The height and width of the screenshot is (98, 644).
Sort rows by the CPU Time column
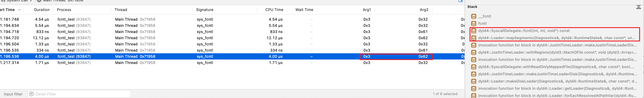(x=274, y=10)
